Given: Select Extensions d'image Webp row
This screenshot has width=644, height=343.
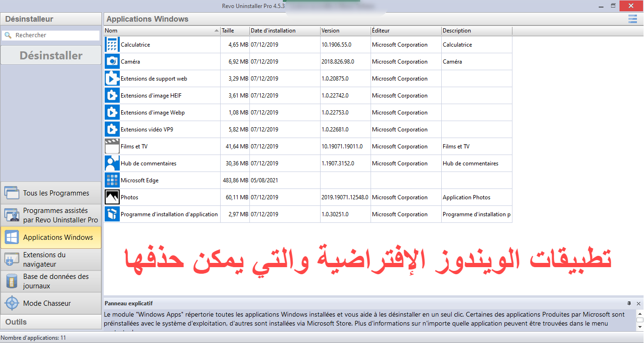Looking at the screenshot, I should [308, 113].
